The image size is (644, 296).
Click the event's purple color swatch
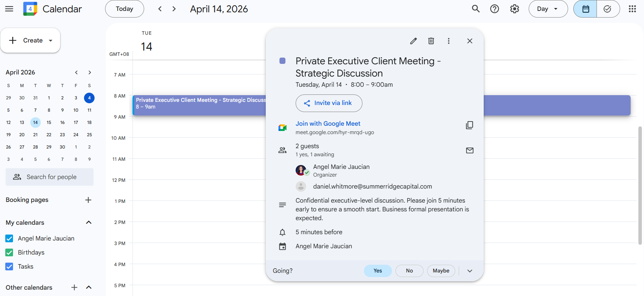282,61
